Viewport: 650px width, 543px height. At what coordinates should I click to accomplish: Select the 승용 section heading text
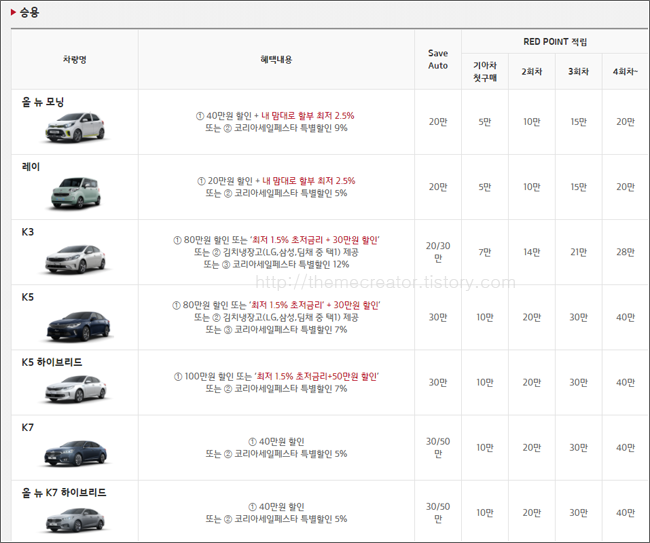(29, 12)
